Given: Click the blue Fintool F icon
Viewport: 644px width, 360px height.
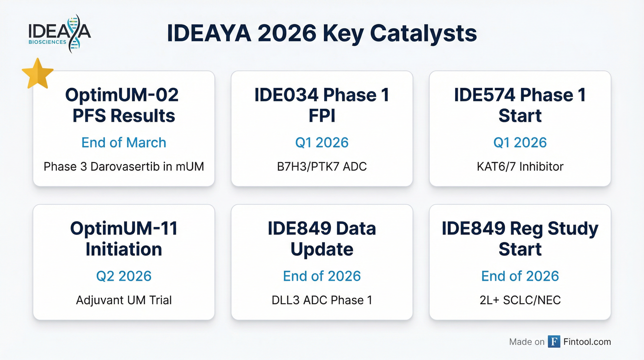Looking at the screenshot, I should [554, 342].
